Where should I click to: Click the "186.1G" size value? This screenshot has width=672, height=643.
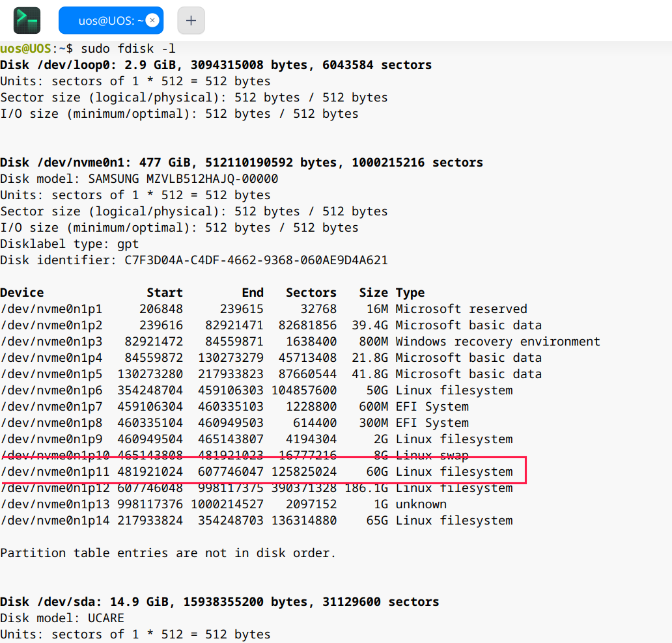367,488
